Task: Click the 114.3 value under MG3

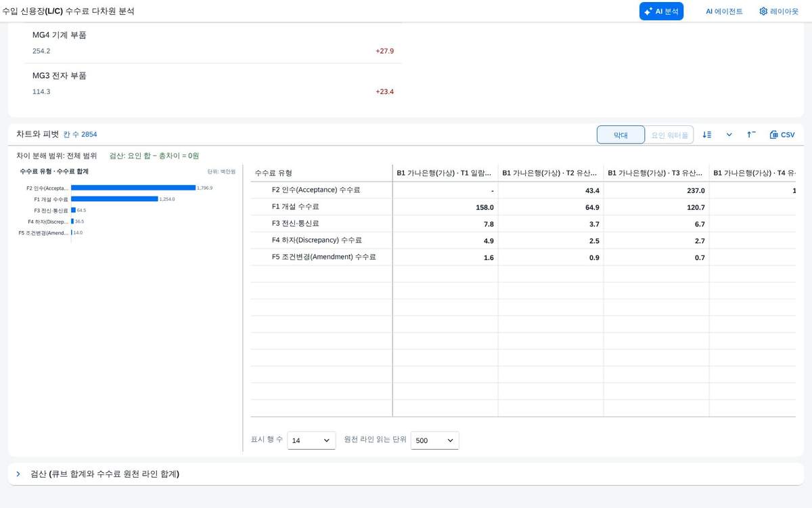Action: pyautogui.click(x=41, y=91)
